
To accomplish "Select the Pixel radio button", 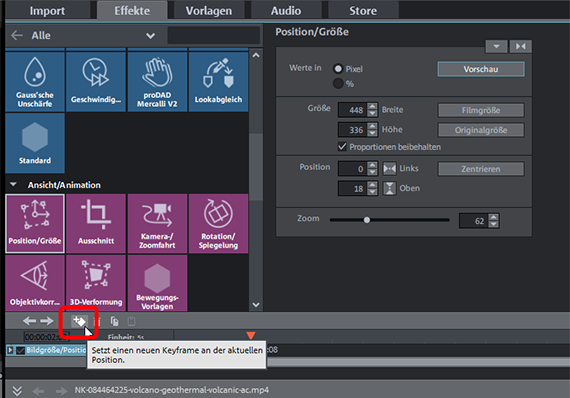I will click(338, 68).
